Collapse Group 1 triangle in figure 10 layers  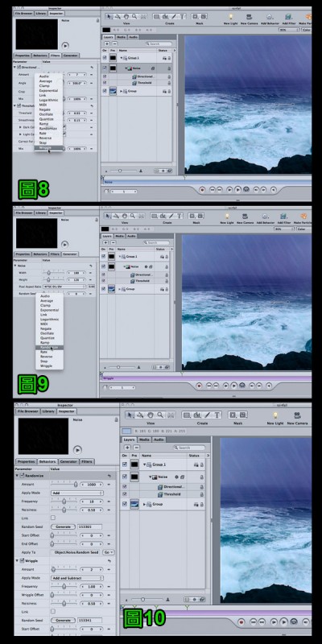pyautogui.click(x=145, y=464)
